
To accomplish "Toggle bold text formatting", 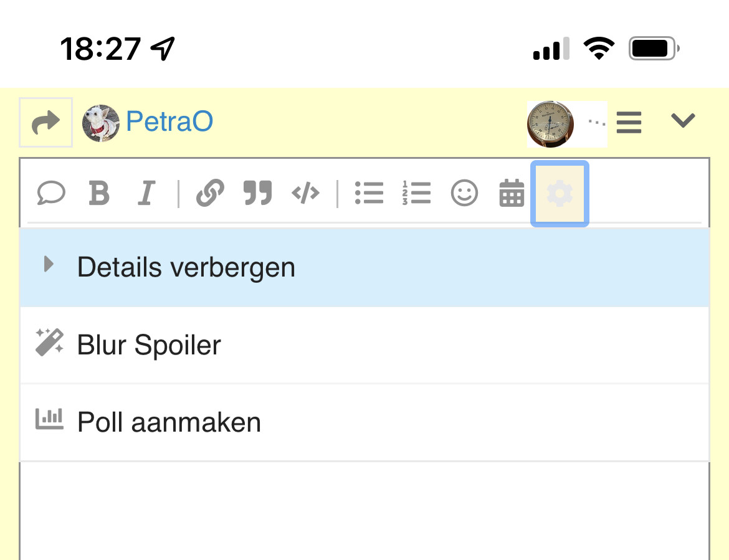I will click(99, 193).
